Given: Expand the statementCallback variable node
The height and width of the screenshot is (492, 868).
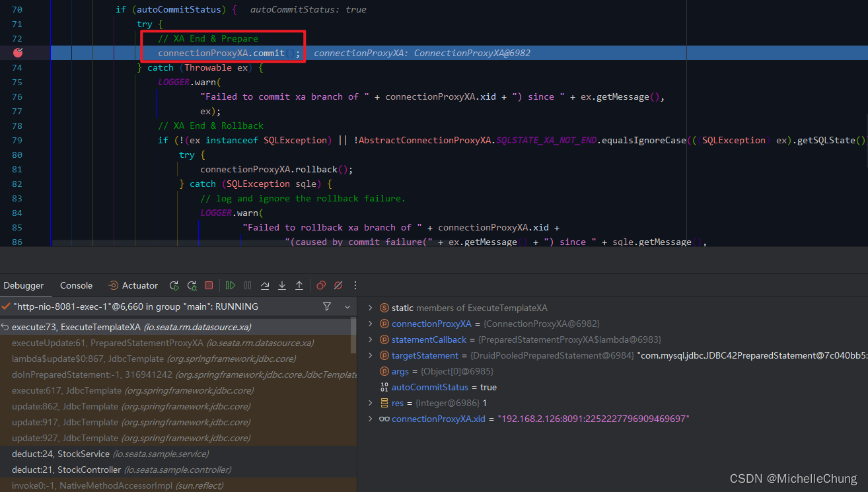Looking at the screenshot, I should tap(370, 339).
